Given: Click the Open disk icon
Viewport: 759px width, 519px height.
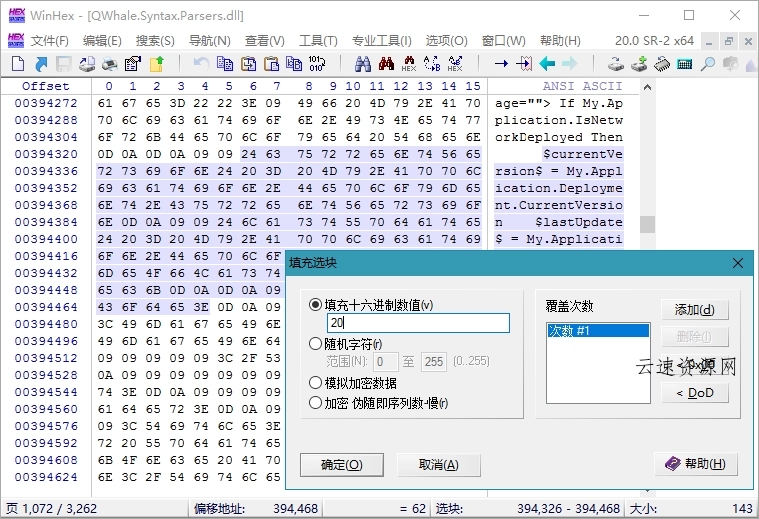Looking at the screenshot, I should pos(616,64).
